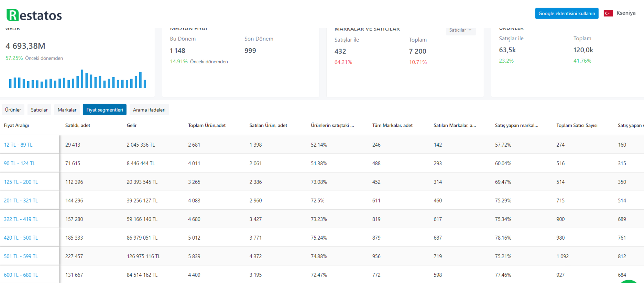Open the 12 TL - 89 TL segment
Screen dimensions: 644x283
point(18,145)
